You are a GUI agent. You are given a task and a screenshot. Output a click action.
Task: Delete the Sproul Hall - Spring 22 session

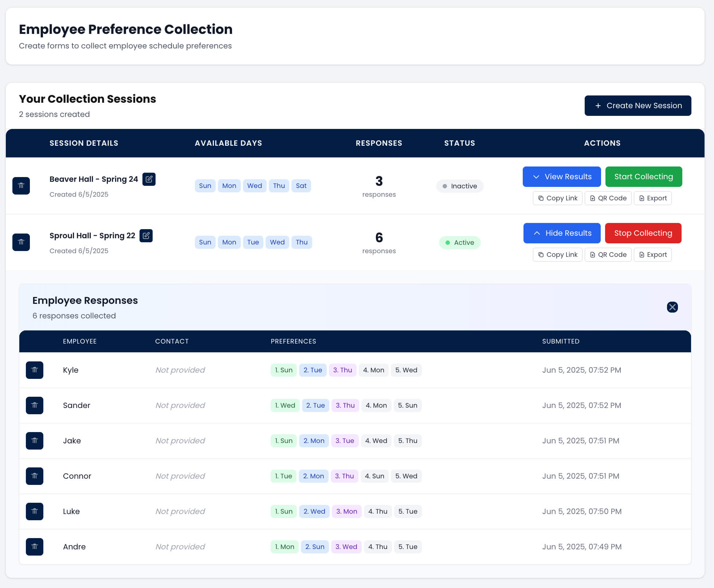tap(21, 242)
